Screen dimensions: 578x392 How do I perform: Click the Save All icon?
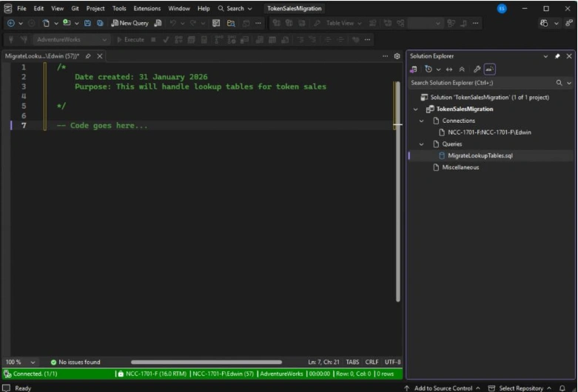[100, 23]
